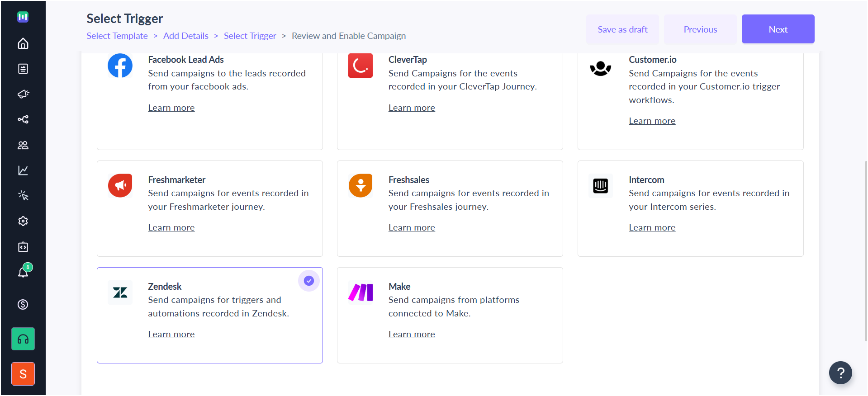The height and width of the screenshot is (396, 868).
Task: Select the Freshmarketer logo icon
Action: (120, 185)
